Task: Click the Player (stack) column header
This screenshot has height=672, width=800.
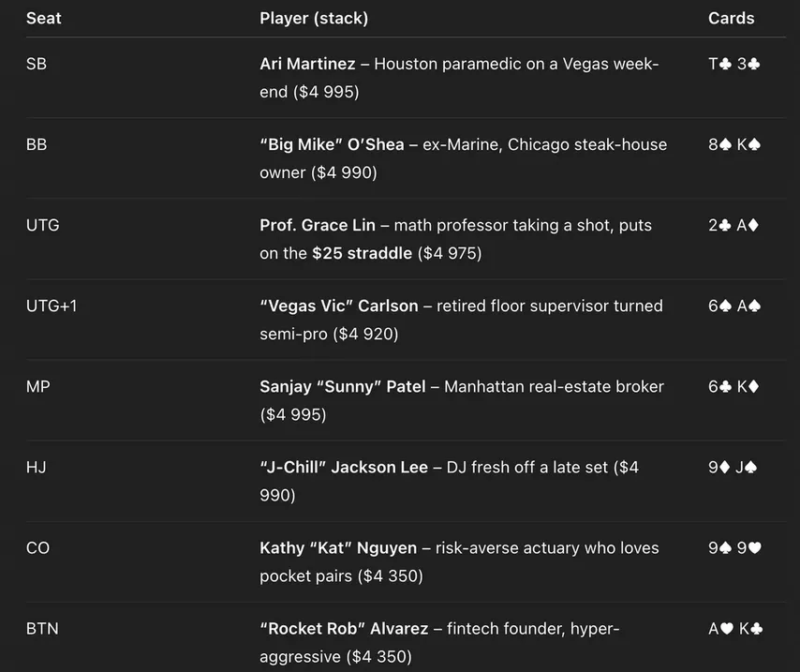Action: [x=314, y=19]
